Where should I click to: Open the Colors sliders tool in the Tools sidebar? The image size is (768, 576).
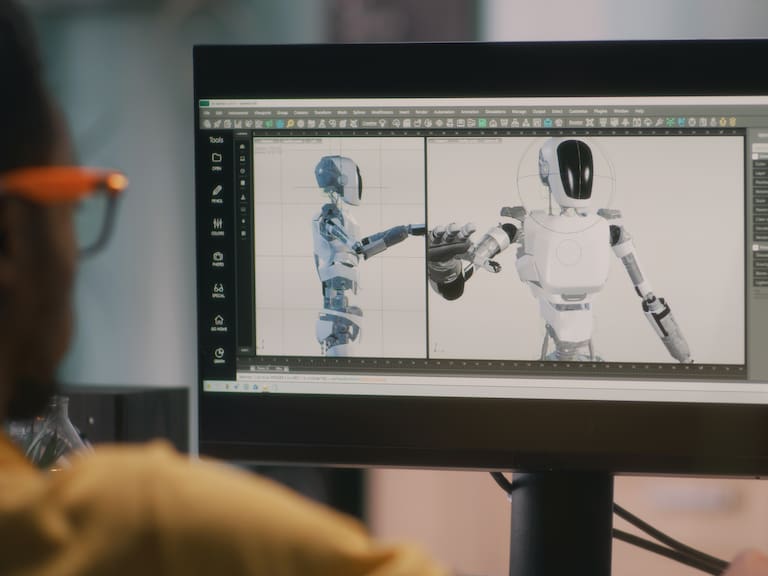[217, 226]
